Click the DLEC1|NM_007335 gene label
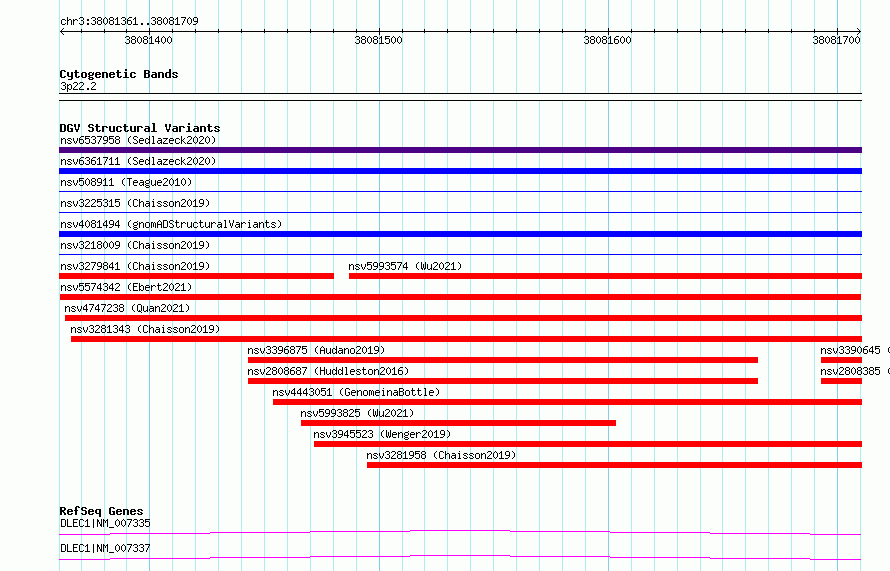The image size is (890, 571). tap(106, 523)
